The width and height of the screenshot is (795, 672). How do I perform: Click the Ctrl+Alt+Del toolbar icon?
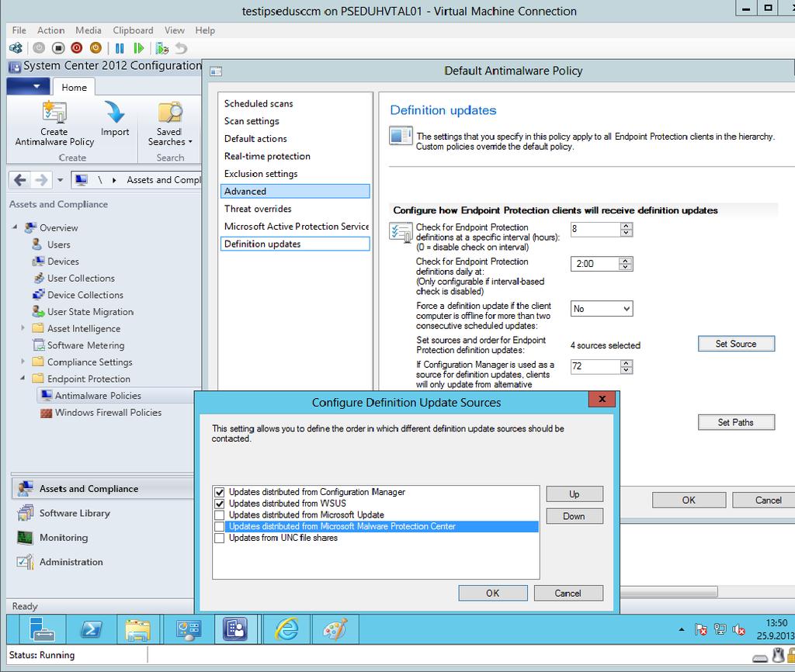point(16,48)
